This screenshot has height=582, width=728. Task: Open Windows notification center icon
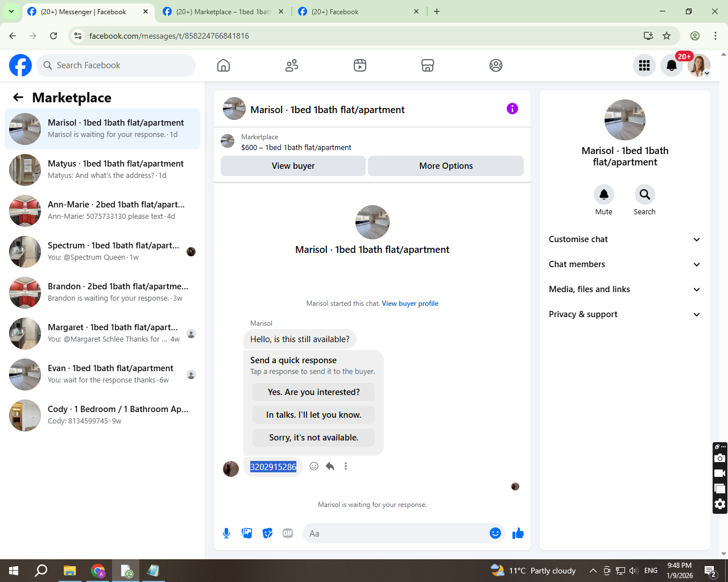(x=710, y=571)
